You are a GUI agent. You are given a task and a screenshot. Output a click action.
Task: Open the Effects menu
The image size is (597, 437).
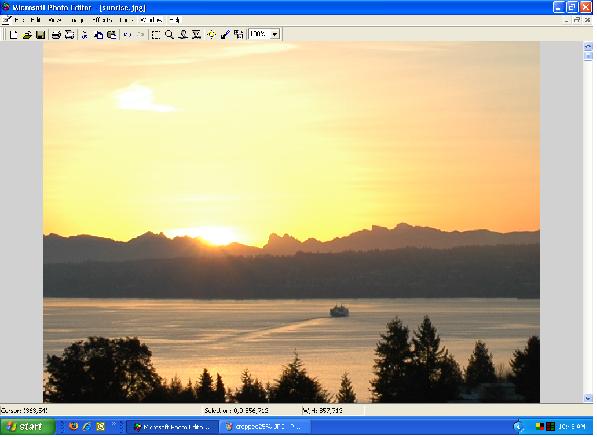tap(102, 20)
